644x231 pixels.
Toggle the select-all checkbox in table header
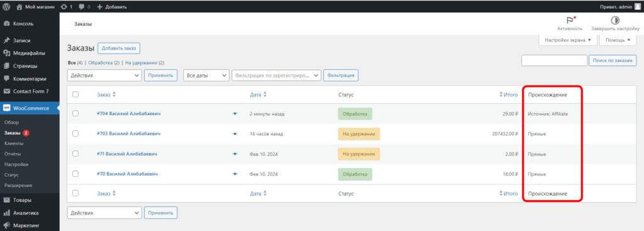click(x=75, y=94)
